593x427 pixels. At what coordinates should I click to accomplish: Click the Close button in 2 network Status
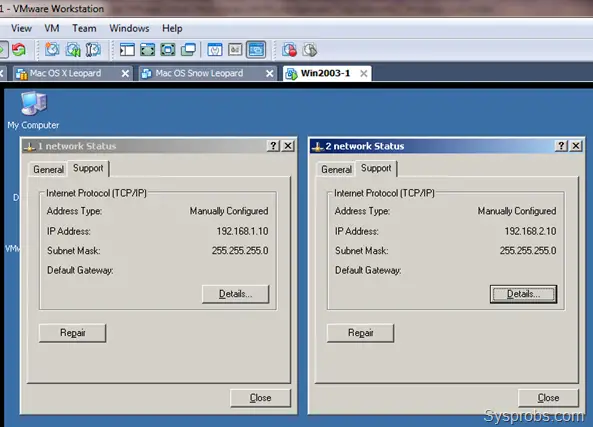click(548, 398)
